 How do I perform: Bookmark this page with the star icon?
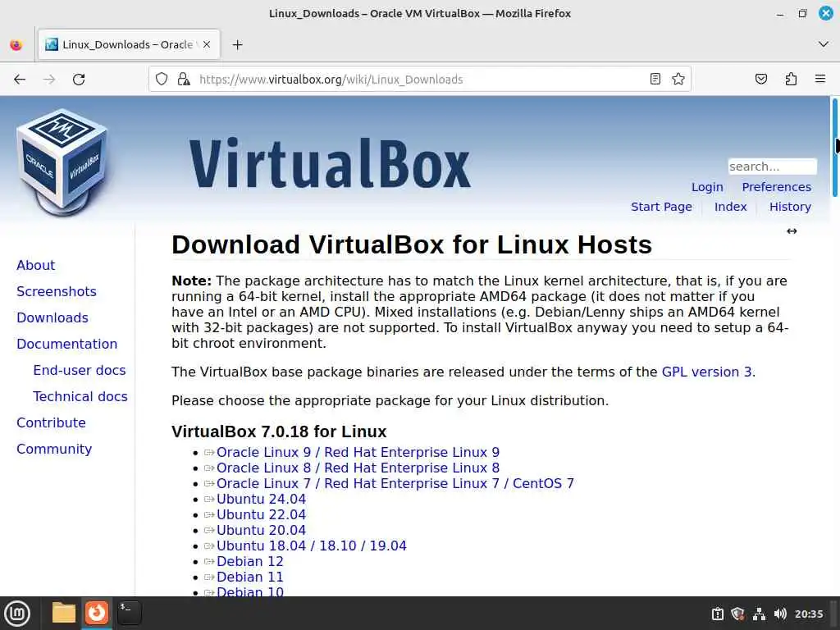click(x=678, y=80)
